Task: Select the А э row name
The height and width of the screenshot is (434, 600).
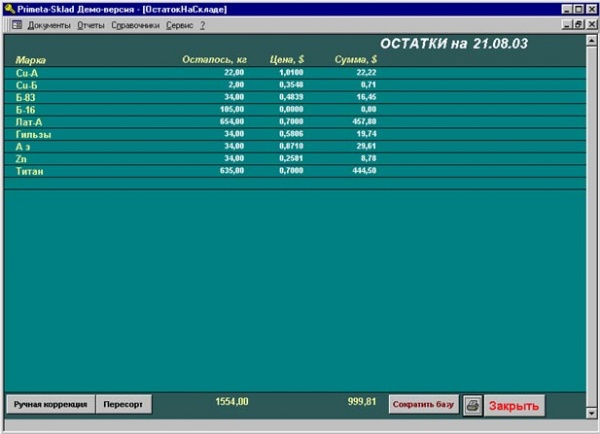Action: (23, 147)
